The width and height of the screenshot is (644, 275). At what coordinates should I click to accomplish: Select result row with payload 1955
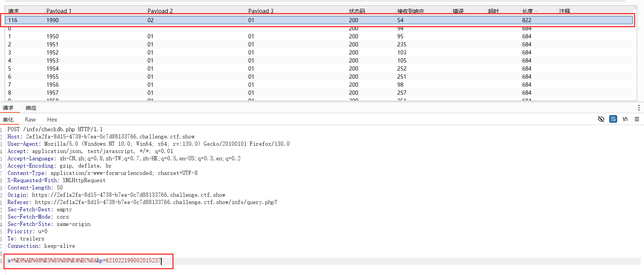point(319,77)
